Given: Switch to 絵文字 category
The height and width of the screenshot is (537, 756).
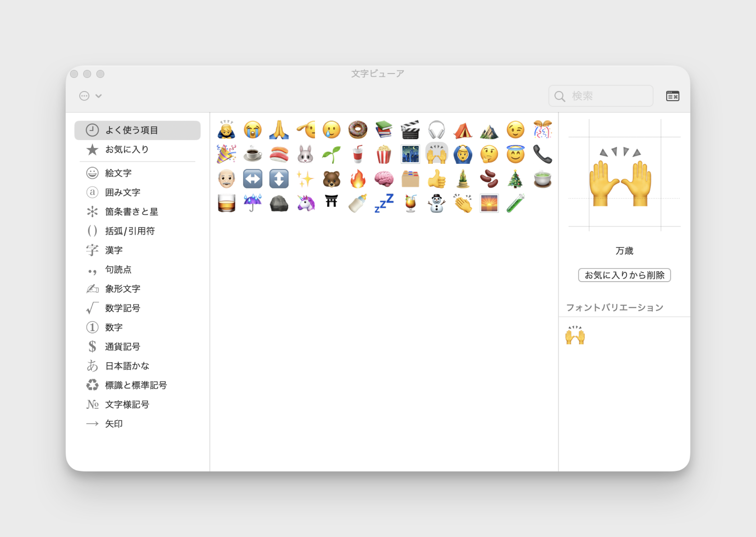Looking at the screenshot, I should click(x=118, y=173).
